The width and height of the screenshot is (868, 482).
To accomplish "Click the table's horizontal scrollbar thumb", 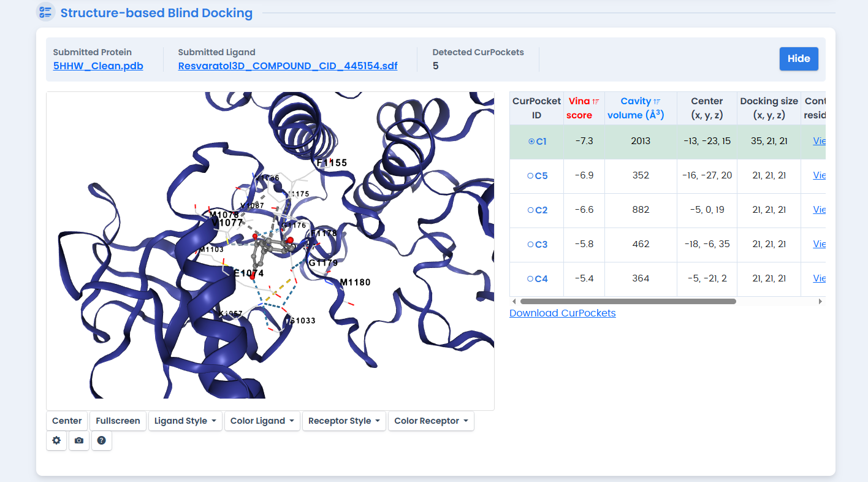I will [628, 302].
